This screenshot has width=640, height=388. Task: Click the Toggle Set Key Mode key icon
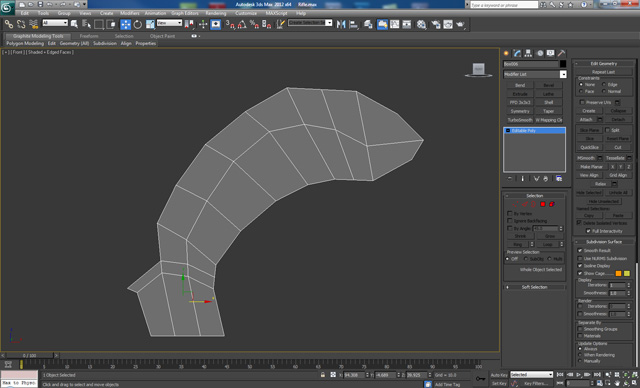pos(481,378)
